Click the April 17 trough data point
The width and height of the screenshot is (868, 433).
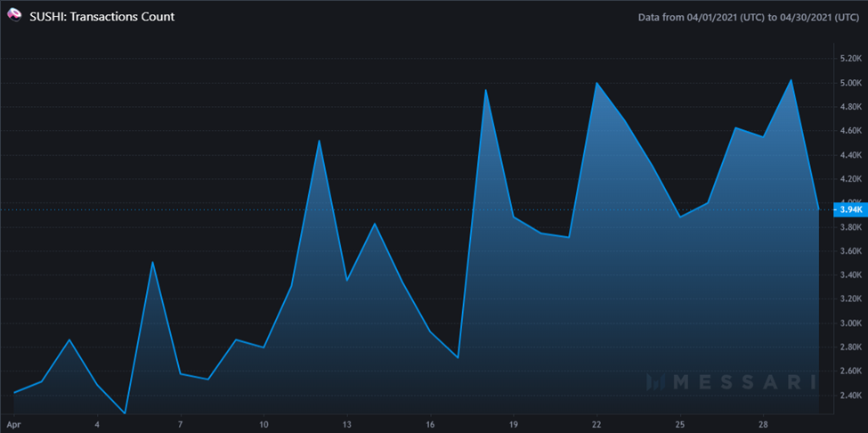click(458, 357)
